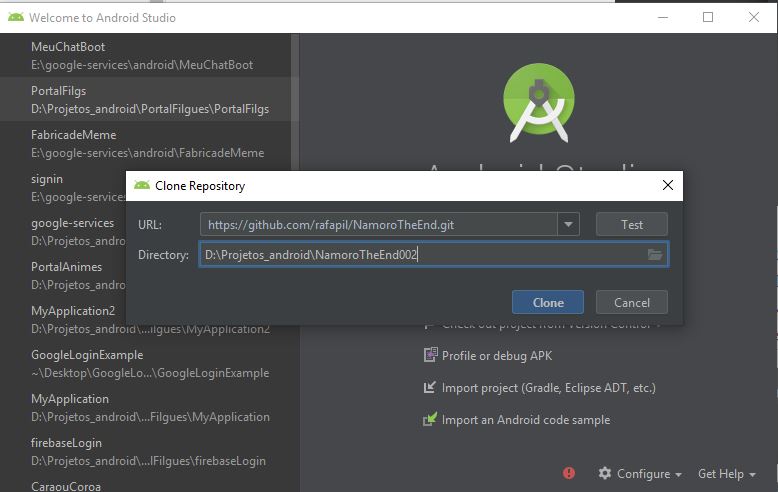Image resolution: width=778 pixels, height=492 pixels.
Task: Click the Clone button
Action: (x=547, y=302)
